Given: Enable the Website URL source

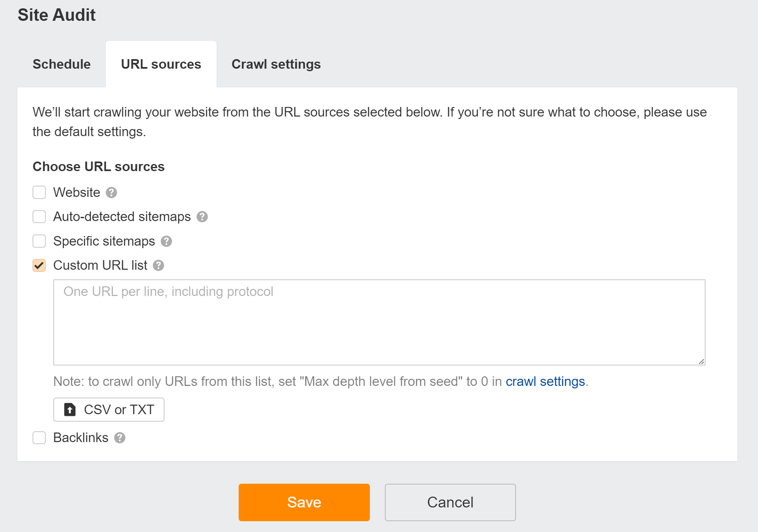Looking at the screenshot, I should tap(39, 192).
